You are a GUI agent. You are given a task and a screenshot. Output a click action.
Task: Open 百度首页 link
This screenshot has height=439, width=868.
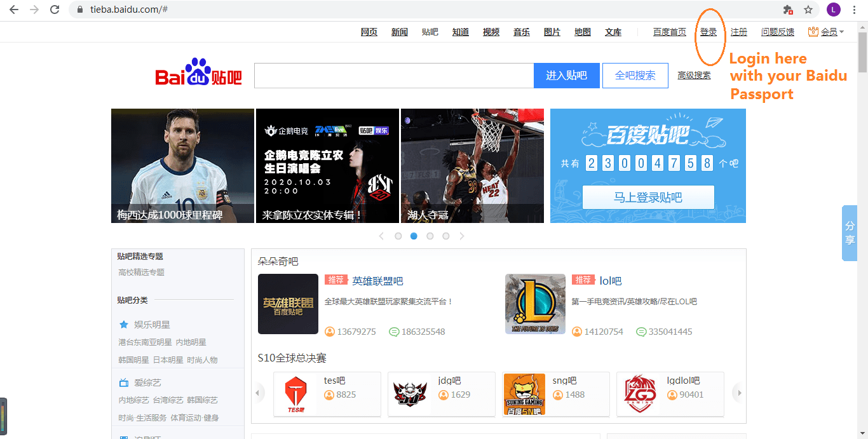tap(670, 32)
